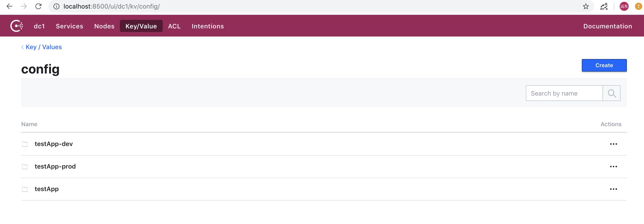Click the testApp-prod folder icon
This screenshot has height=224, width=644.
(25, 167)
